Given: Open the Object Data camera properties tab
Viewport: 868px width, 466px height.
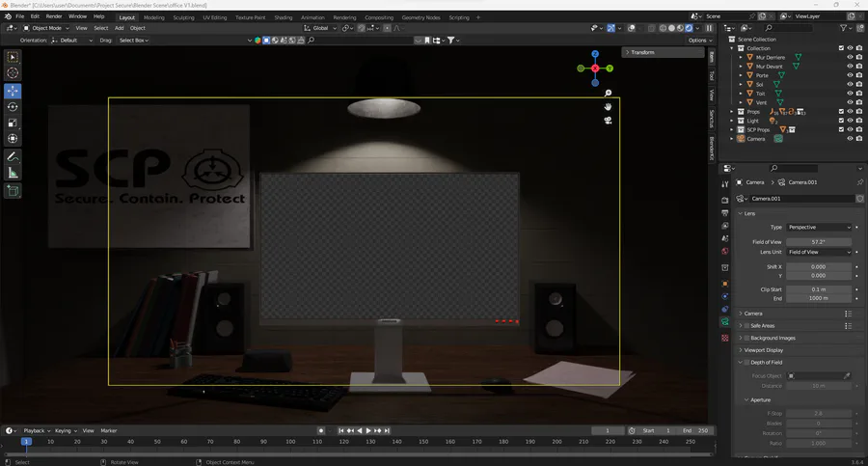Looking at the screenshot, I should (725, 322).
